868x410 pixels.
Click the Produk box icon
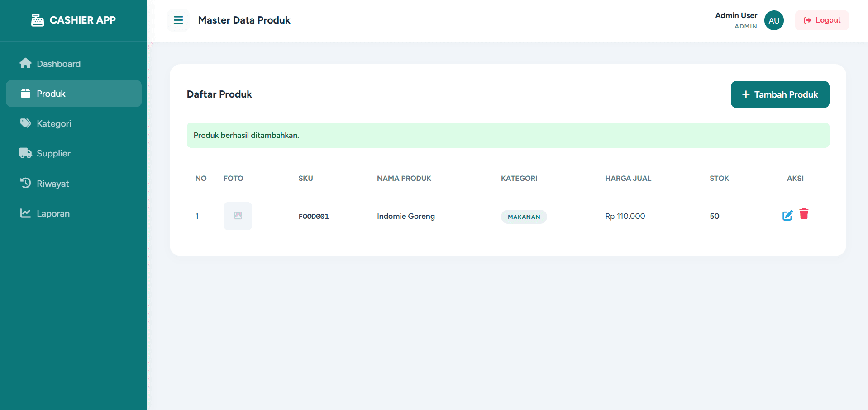pyautogui.click(x=25, y=93)
